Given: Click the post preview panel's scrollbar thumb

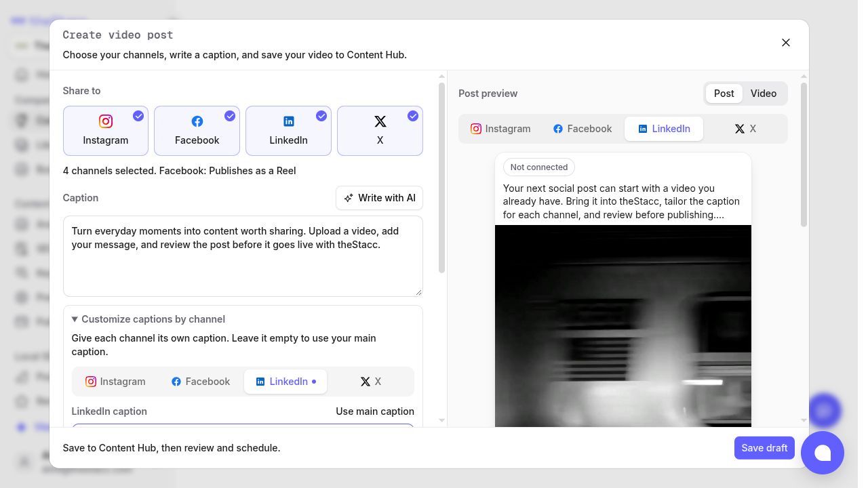Looking at the screenshot, I should (x=804, y=155).
